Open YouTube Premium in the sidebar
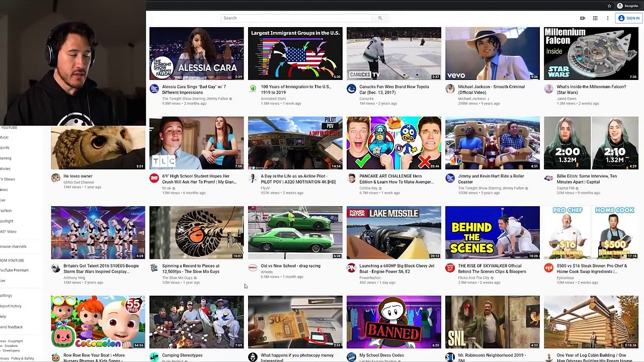The height and width of the screenshot is (362, 644). point(14,270)
